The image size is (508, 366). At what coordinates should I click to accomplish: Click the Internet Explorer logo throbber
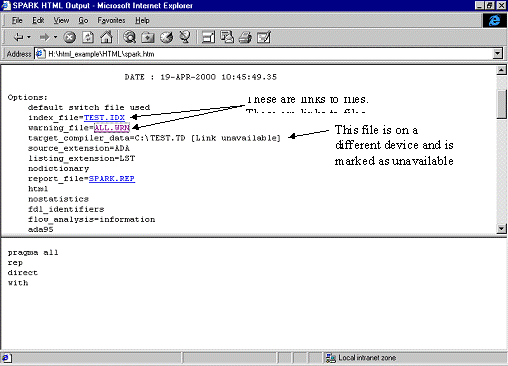click(x=494, y=21)
